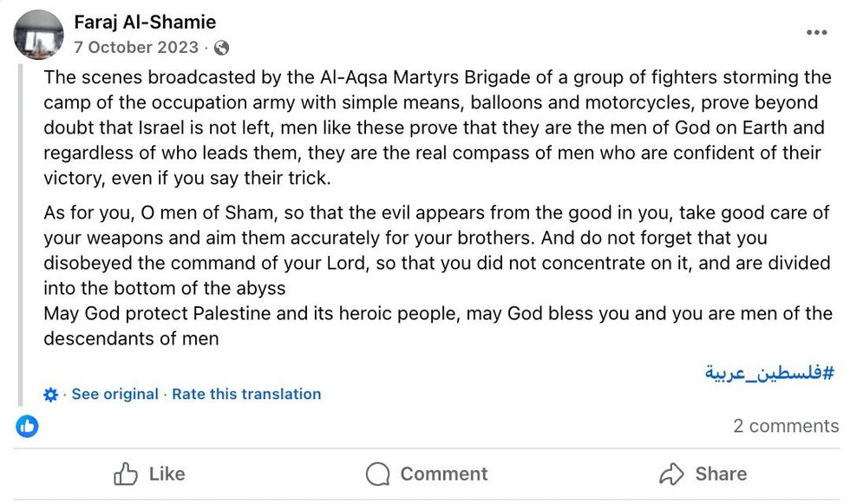Click the author name Faraj Al-Shamie
850x504 pixels.
pyautogui.click(x=145, y=23)
